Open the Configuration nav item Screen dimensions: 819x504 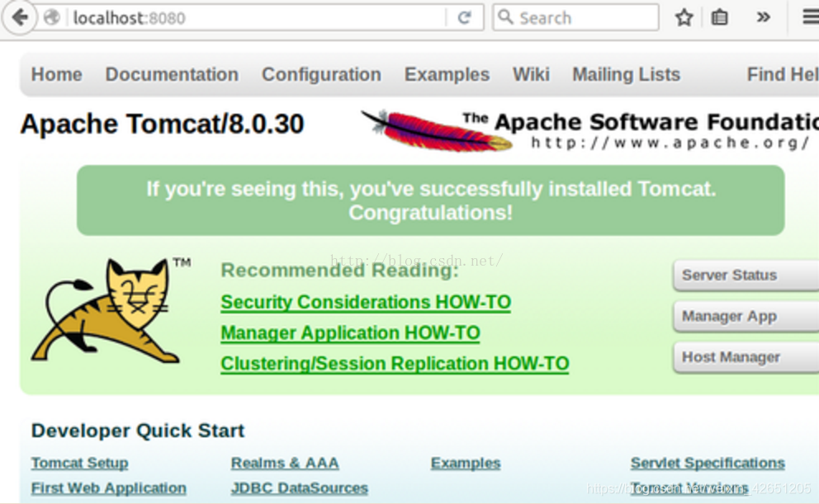[x=321, y=74]
